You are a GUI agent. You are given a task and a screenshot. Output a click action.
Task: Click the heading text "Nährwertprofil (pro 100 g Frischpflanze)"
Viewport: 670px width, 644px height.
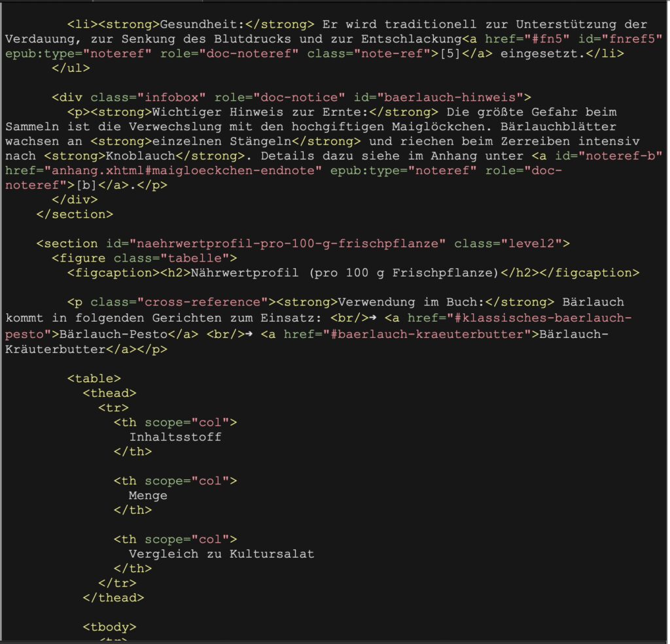pos(345,273)
